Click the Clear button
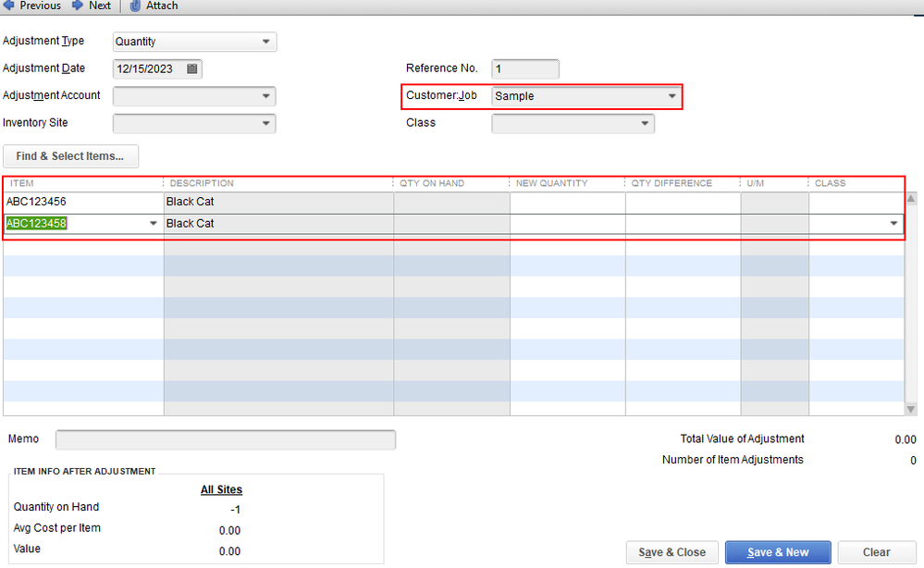The width and height of the screenshot is (924, 568). pos(876,552)
